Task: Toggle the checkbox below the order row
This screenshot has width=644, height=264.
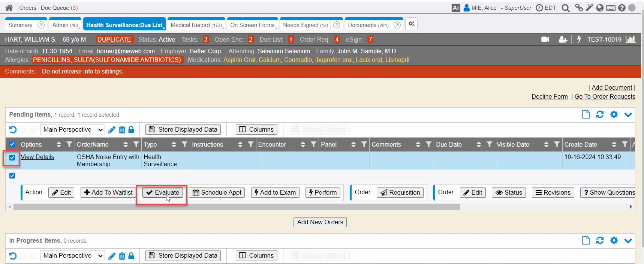Action: point(12,176)
